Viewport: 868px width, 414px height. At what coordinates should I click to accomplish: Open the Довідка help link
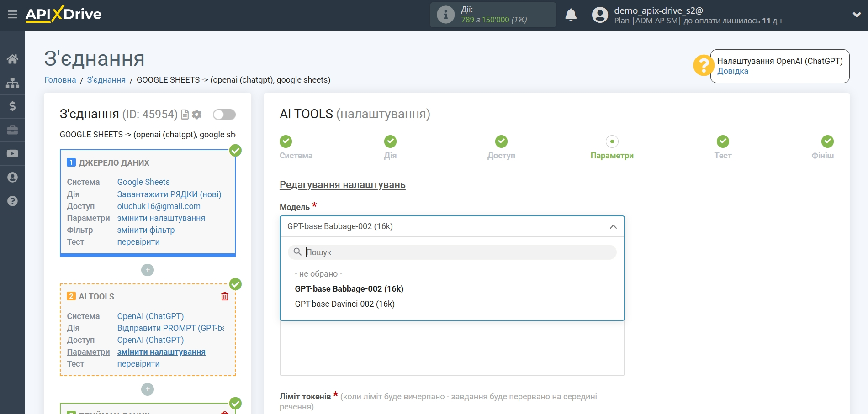[x=732, y=71]
